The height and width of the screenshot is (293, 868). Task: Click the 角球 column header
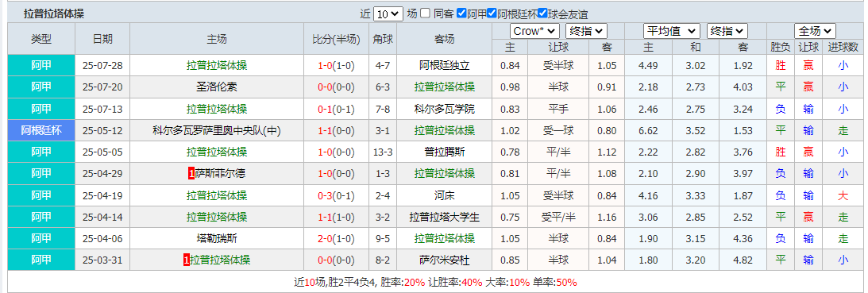point(383,39)
